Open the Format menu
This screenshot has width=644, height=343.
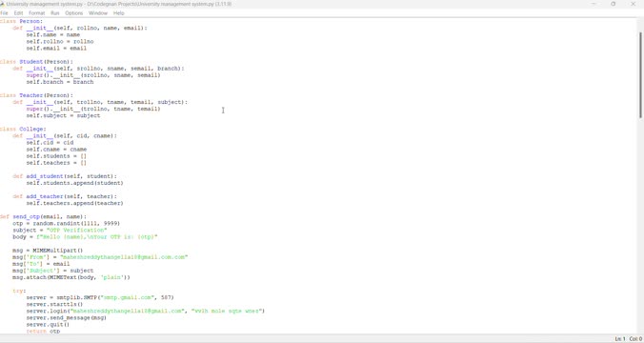[36, 13]
